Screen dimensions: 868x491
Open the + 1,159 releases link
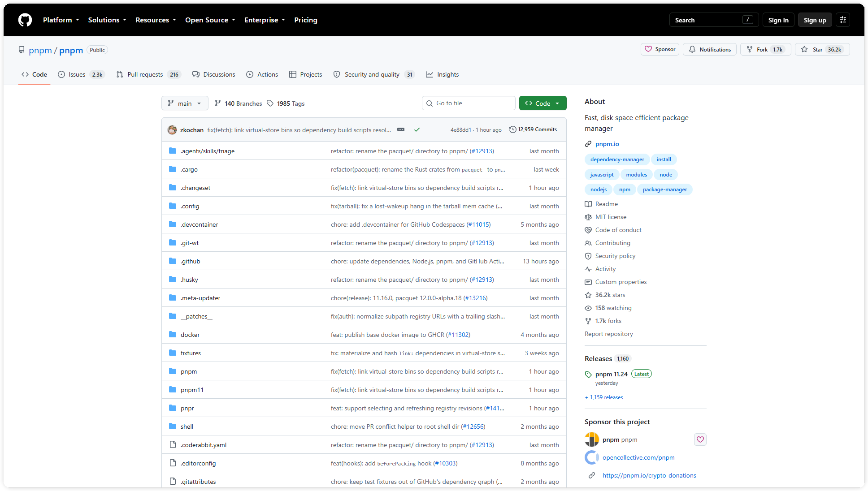click(604, 397)
